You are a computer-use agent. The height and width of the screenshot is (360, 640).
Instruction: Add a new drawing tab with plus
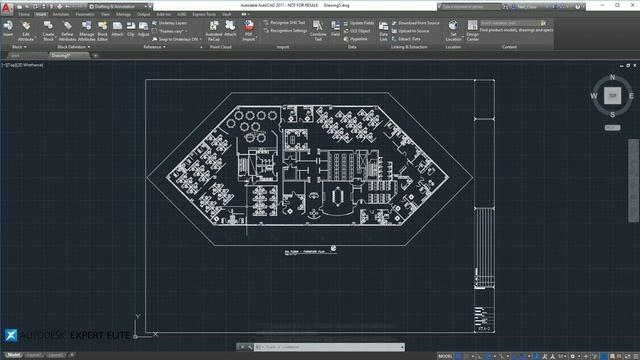(95, 56)
